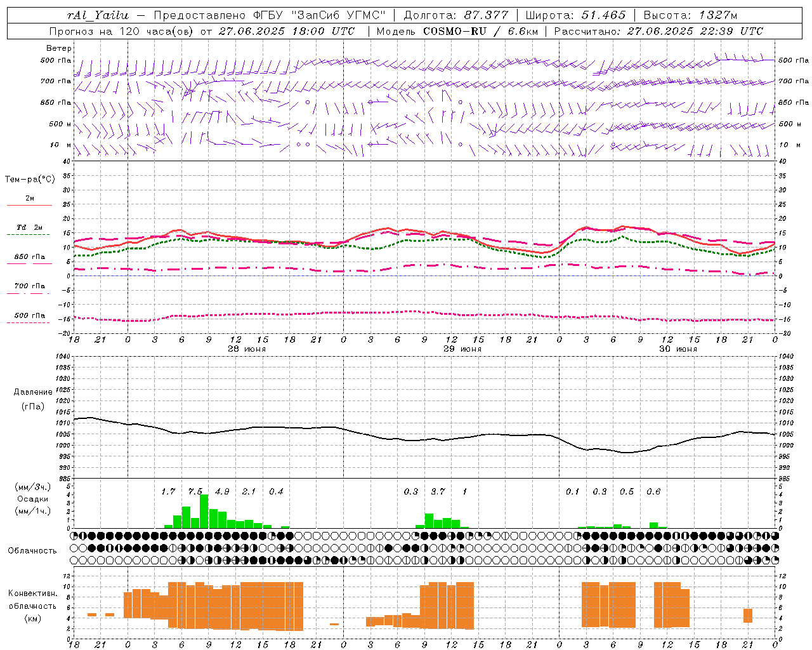Screen dimensions: 812x650
Task: Click the 0.5 precipitation total
Action: 627,491
